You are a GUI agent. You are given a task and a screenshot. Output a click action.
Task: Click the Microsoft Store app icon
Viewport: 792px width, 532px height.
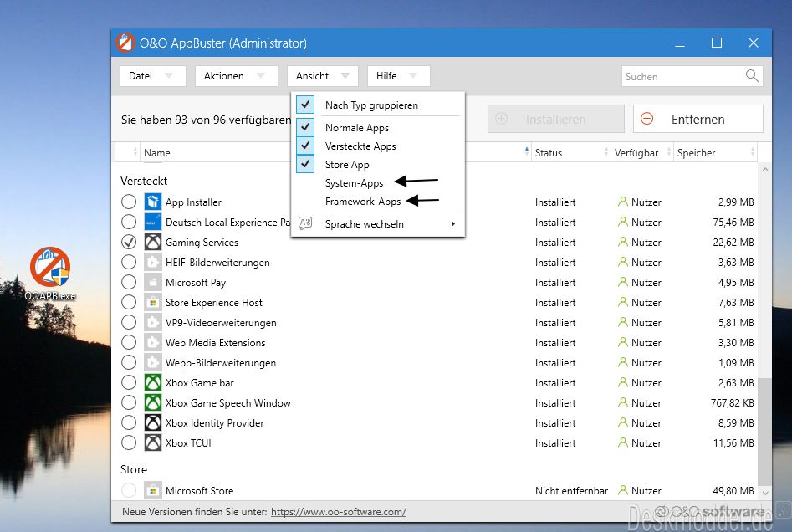pos(152,490)
